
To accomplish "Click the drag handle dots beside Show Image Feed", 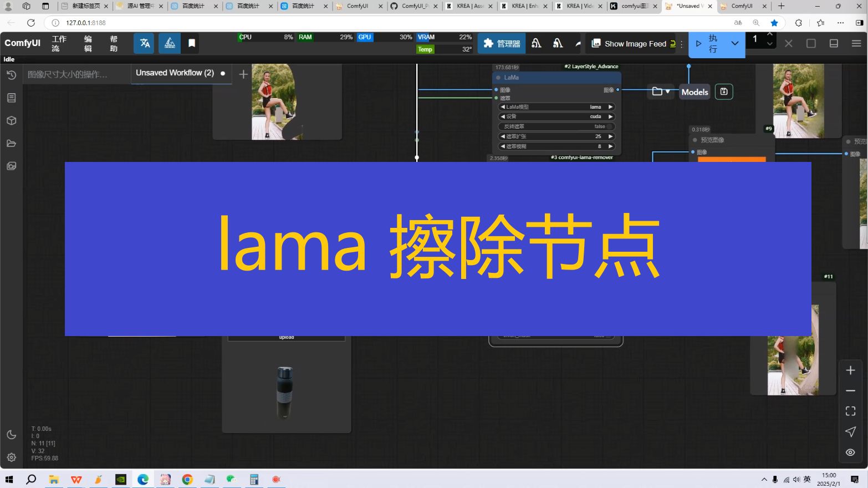I will point(682,43).
